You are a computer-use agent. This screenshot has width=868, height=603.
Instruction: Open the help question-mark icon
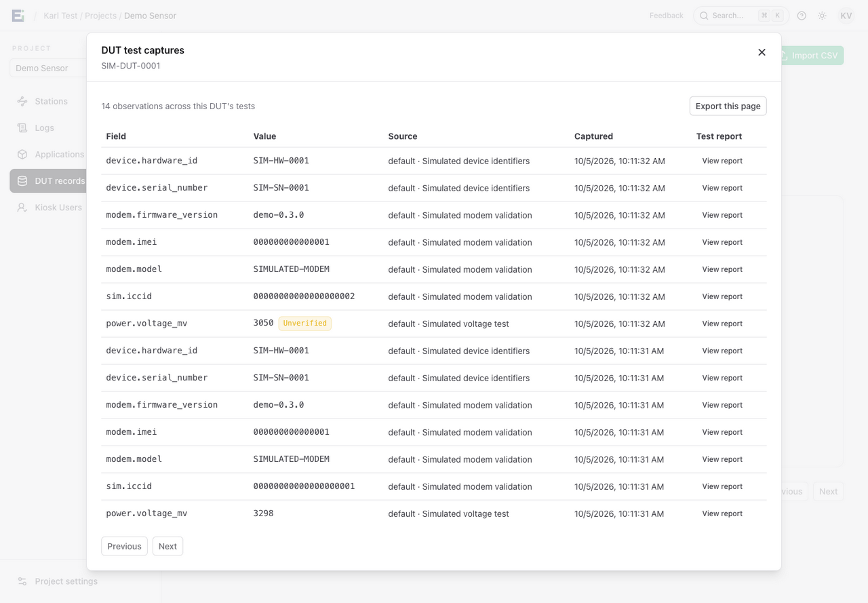pos(802,16)
